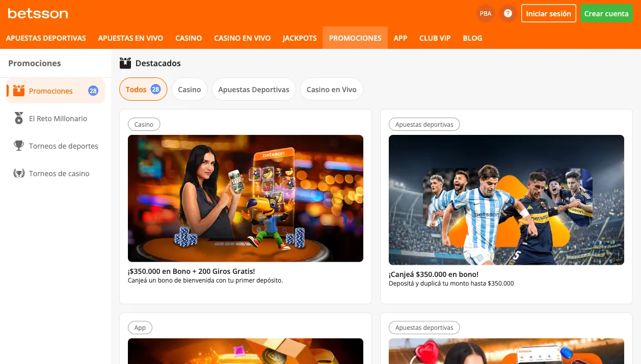
Task: Open the football players promo banner
Action: point(506,200)
